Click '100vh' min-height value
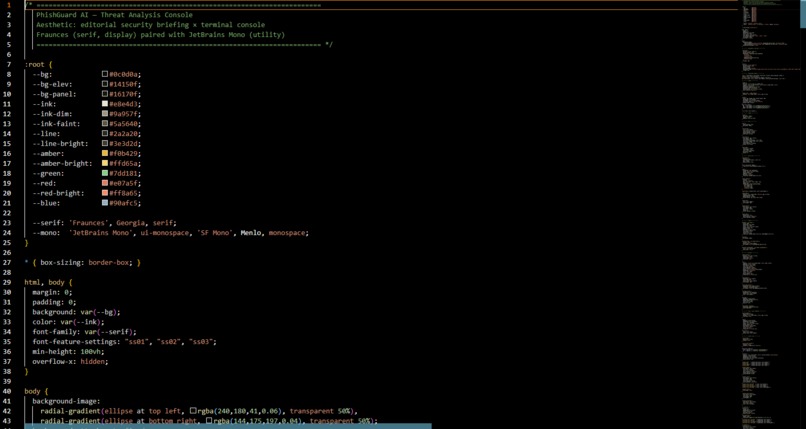806x429 pixels. click(90, 351)
